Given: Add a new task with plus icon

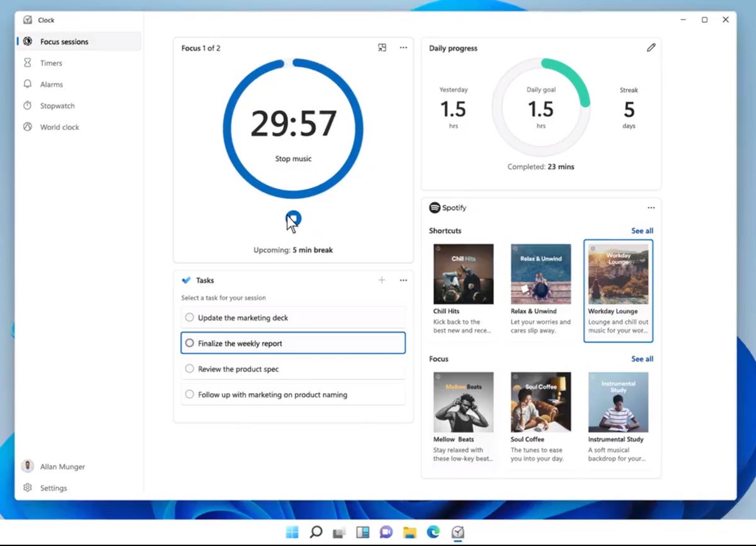Looking at the screenshot, I should click(x=381, y=280).
